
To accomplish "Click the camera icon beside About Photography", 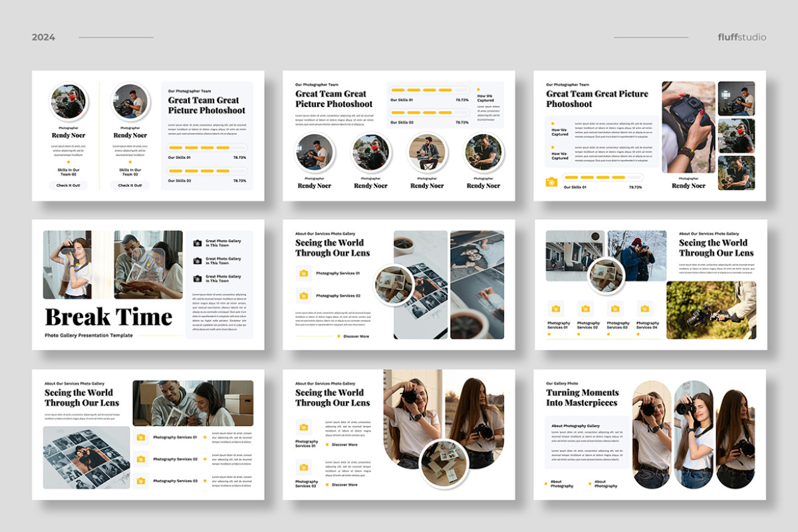I will click(546, 483).
